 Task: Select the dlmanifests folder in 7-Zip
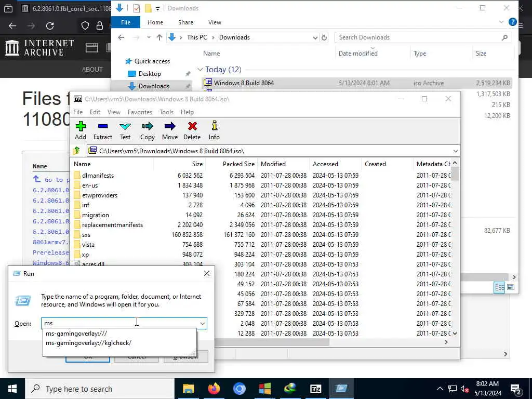click(98, 176)
